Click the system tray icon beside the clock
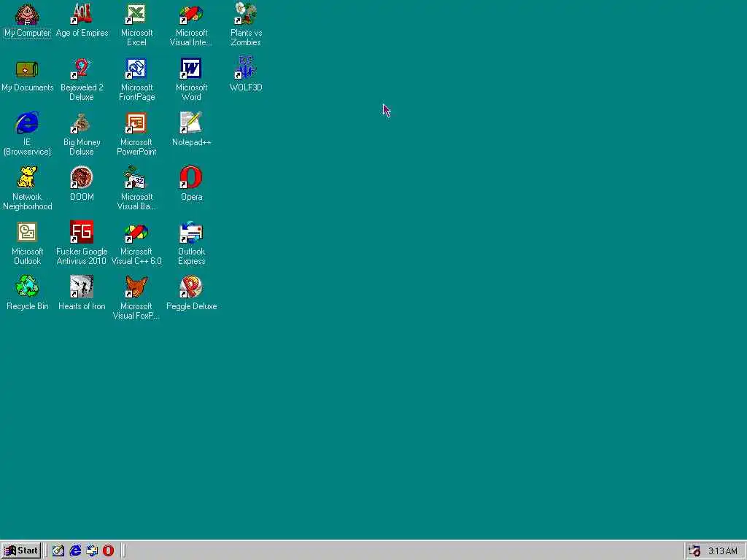The image size is (747, 560). click(x=694, y=551)
